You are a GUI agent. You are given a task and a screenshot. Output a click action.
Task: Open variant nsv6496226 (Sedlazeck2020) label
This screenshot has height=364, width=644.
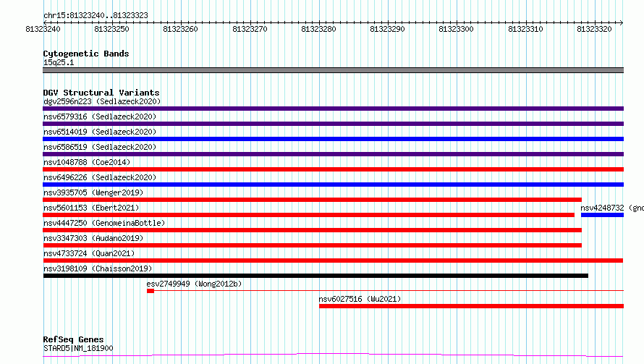point(100,177)
